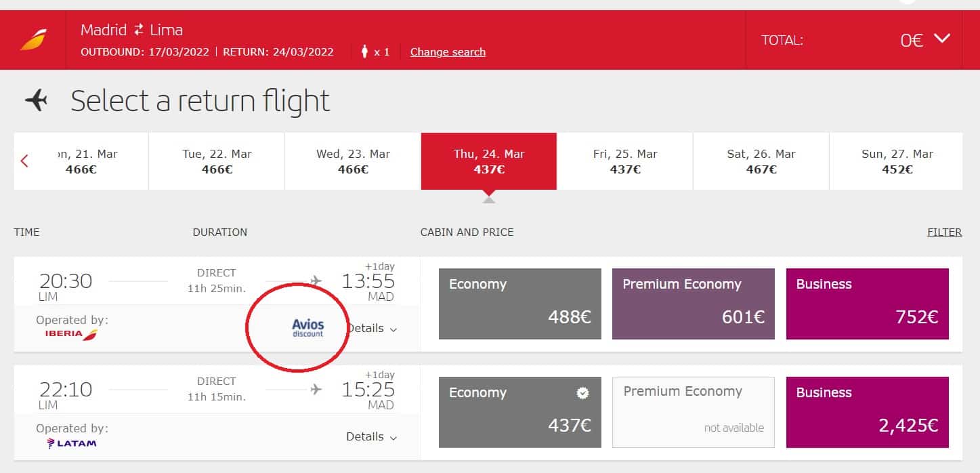Click the LATAM operator logo for the 22:10 flight
Viewport: 980px width, 473px height.
[71, 443]
